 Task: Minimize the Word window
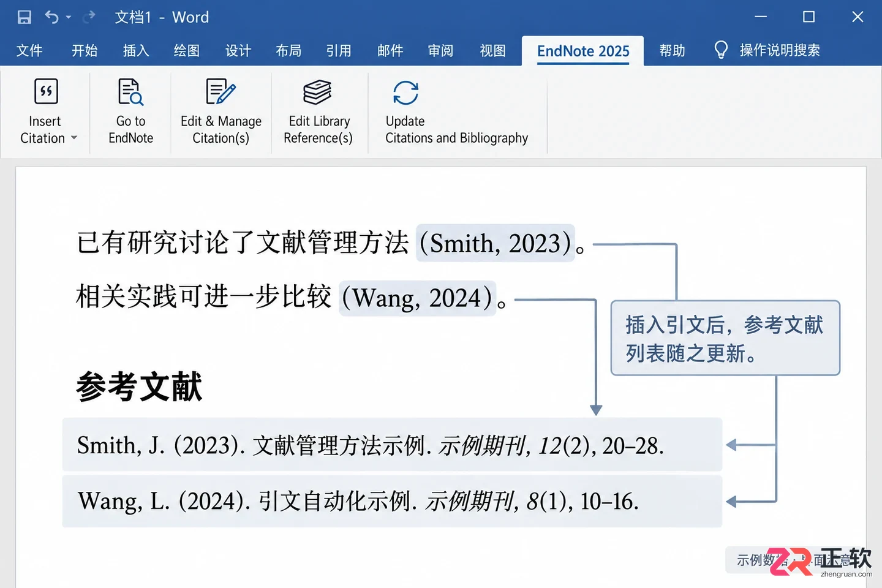[x=761, y=17]
